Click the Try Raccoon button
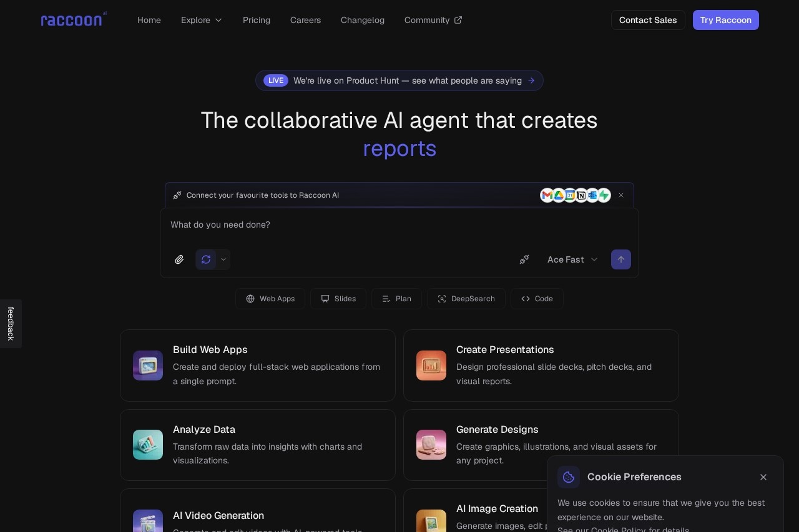Viewport: 799px width, 532px height. click(725, 20)
